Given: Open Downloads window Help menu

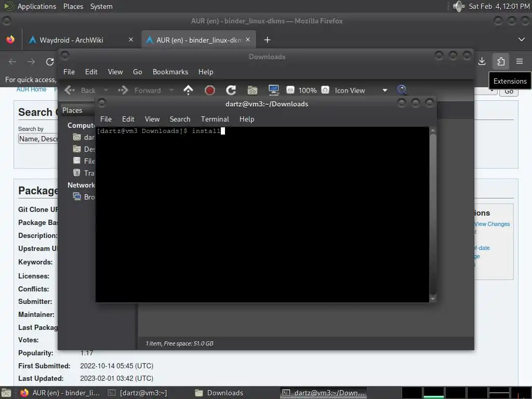Looking at the screenshot, I should [206, 72].
